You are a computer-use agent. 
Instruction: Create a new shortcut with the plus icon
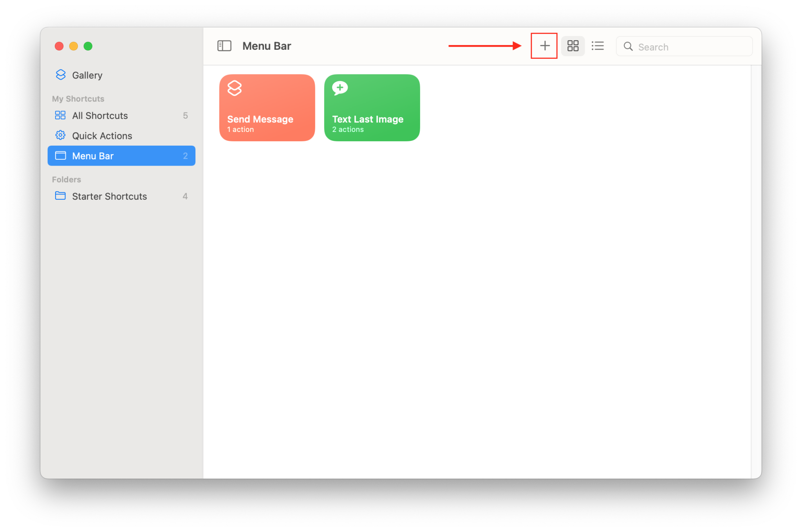click(544, 46)
